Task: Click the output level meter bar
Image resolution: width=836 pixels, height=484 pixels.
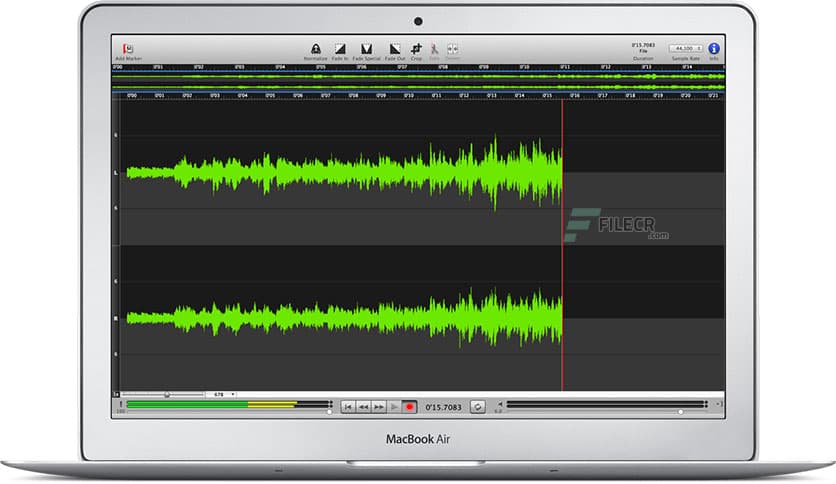Action: point(607,405)
